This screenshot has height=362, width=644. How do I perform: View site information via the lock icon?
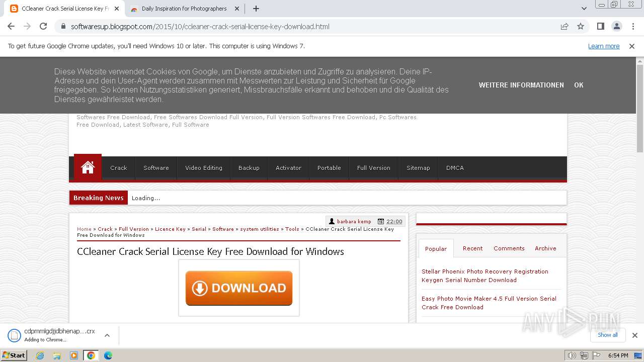tap(63, 27)
